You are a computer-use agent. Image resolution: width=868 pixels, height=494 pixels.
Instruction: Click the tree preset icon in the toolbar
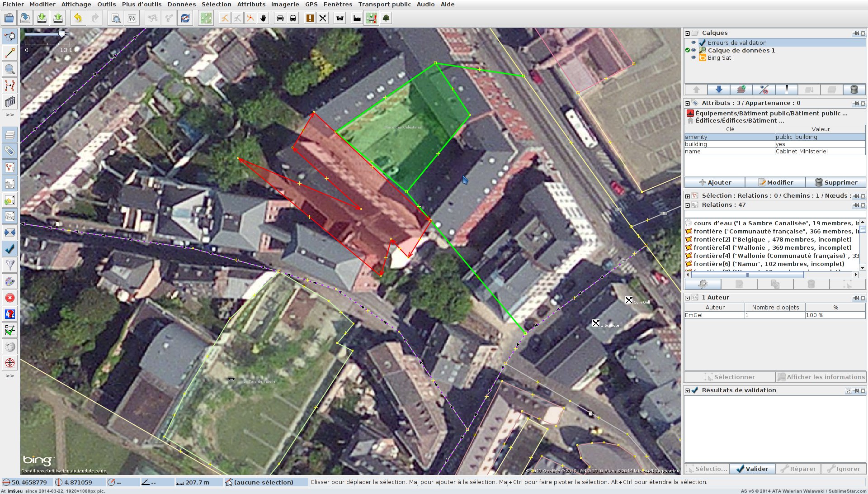pyautogui.click(x=386, y=18)
